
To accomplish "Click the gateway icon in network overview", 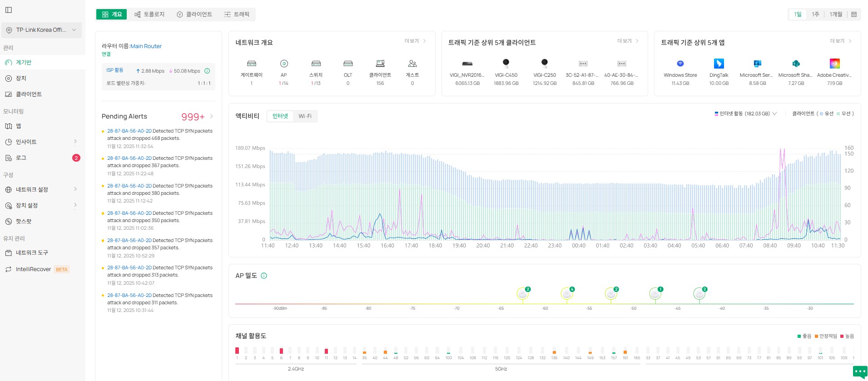I will (x=251, y=64).
